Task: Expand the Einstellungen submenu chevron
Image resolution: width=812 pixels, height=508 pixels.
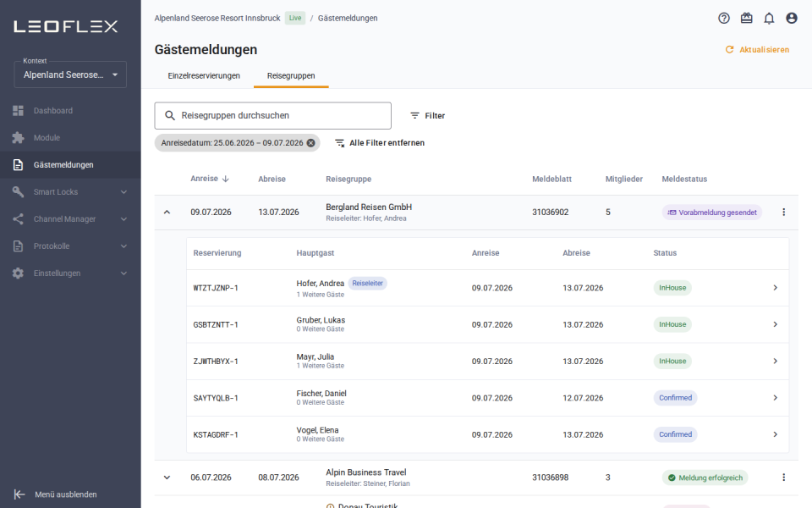Action: [x=123, y=273]
